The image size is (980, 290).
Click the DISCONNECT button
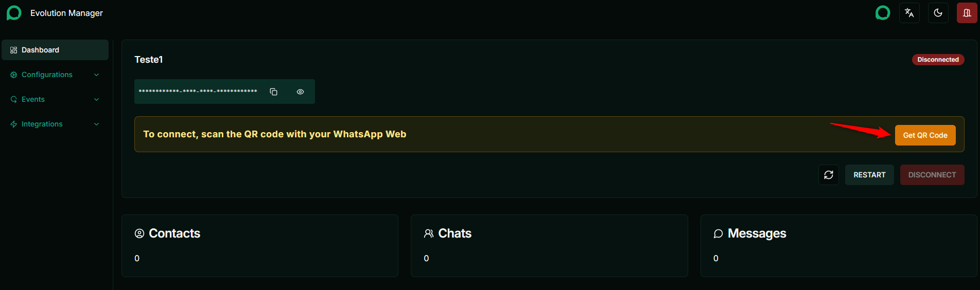[x=932, y=175]
